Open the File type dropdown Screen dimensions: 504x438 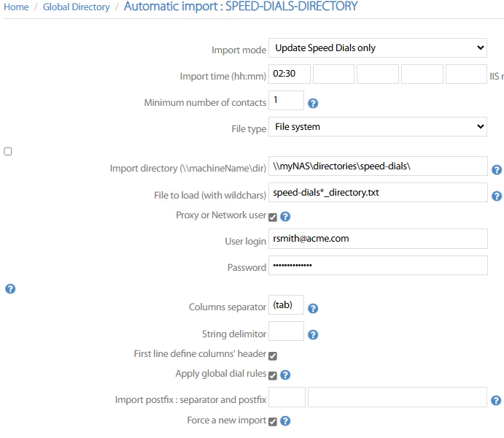(377, 127)
